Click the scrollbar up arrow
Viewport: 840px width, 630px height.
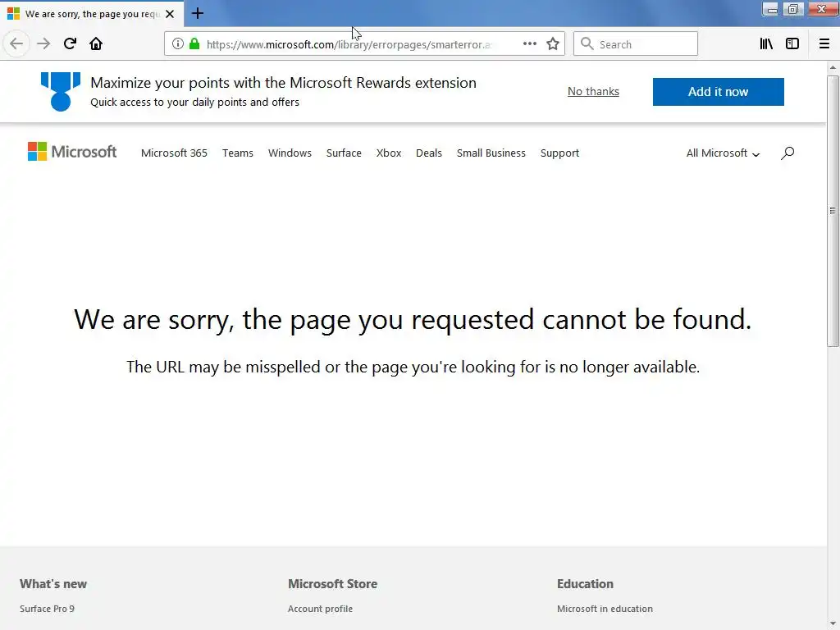click(x=833, y=67)
